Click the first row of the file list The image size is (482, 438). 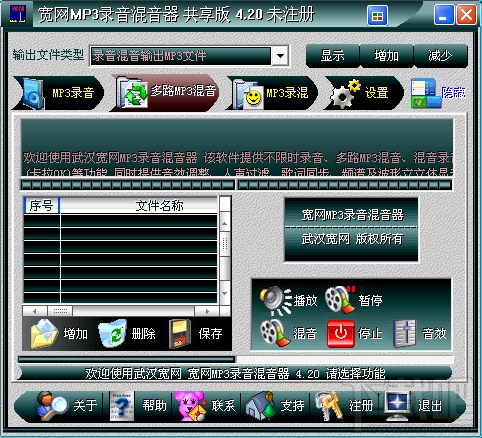pyautogui.click(x=121, y=221)
